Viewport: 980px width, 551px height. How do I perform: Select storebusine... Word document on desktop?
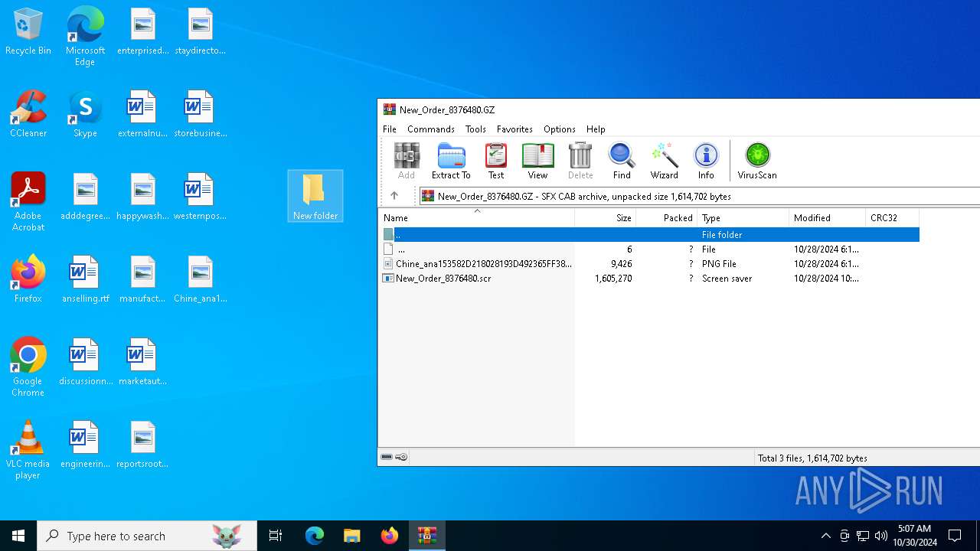coord(200,115)
